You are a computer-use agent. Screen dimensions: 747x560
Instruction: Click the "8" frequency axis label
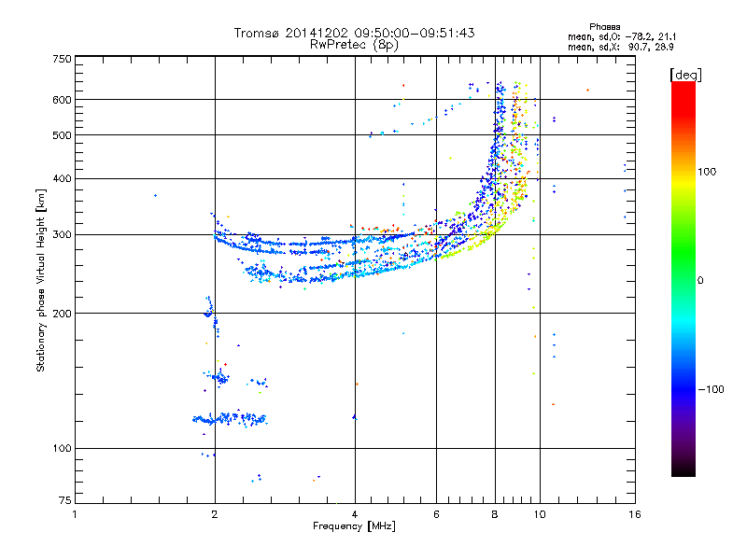pyautogui.click(x=495, y=514)
